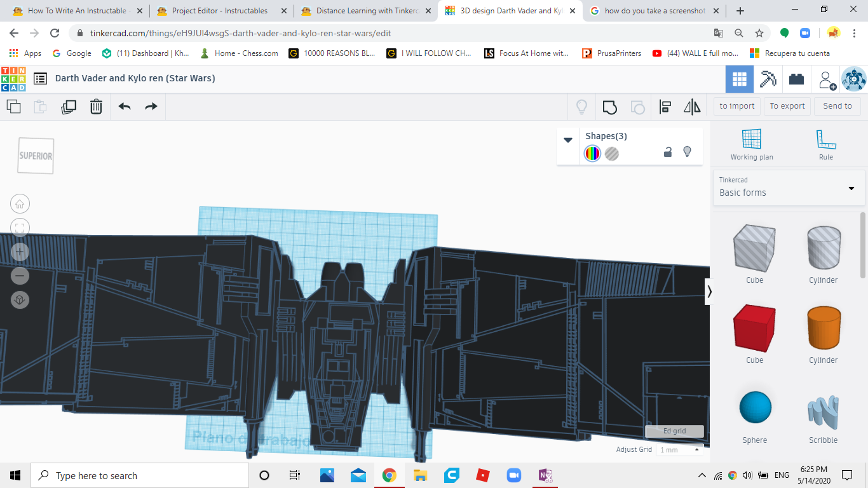This screenshot has width=868, height=488.
Task: Toggle orthographic perspective view cube icon
Action: 20,300
